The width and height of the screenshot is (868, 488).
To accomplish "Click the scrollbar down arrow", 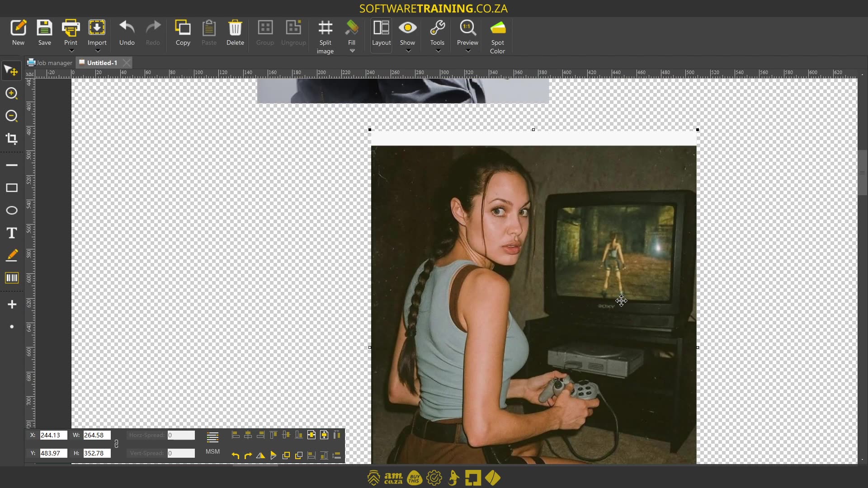I will coord(862,460).
